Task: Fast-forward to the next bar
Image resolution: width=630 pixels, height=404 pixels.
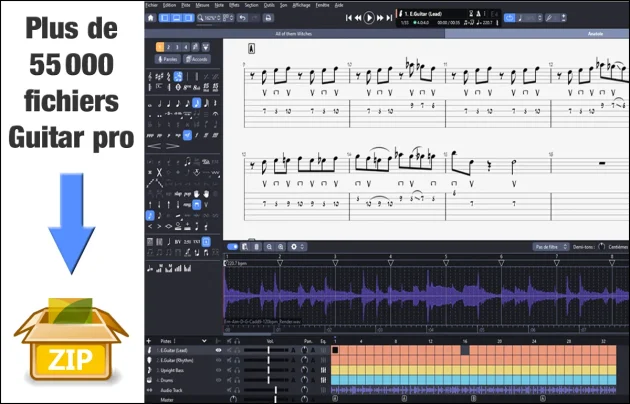Action: (380, 18)
